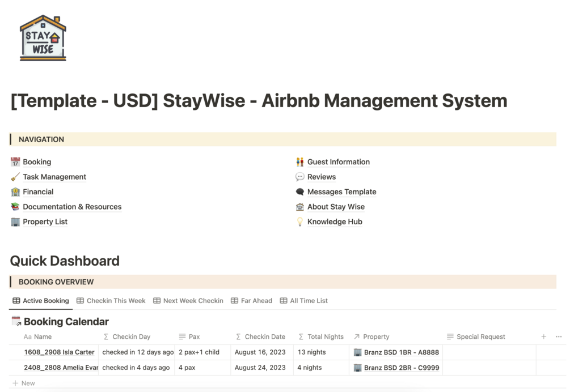
Task: Open the 1608_2908 Isla Carter booking row
Action: point(59,352)
